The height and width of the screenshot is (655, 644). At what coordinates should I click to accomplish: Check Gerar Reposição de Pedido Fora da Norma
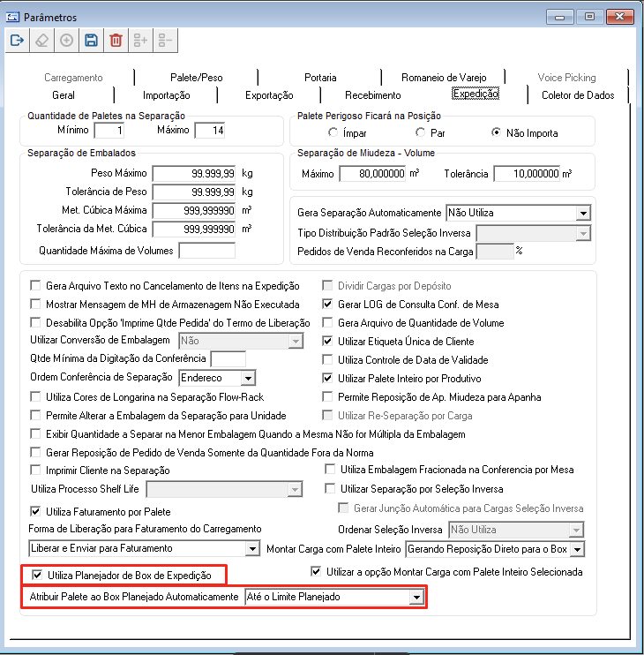pyautogui.click(x=35, y=452)
